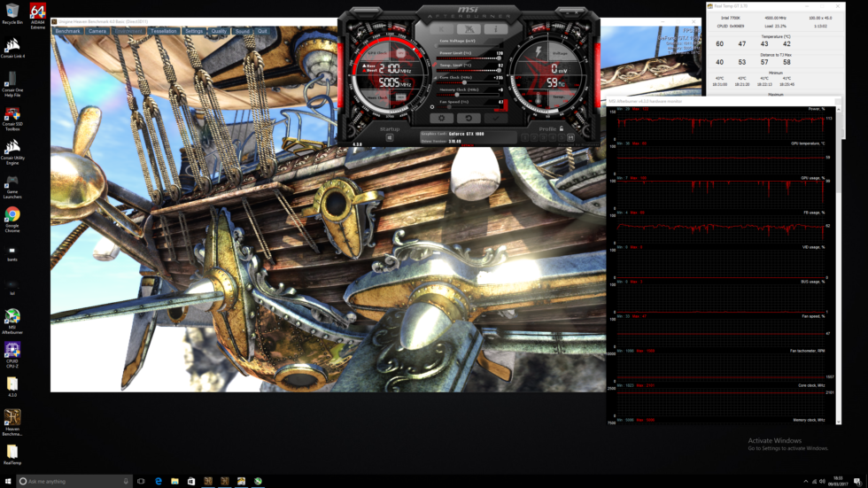
Task: Open the MSI Afterburner desktop shortcut
Action: click(x=12, y=321)
